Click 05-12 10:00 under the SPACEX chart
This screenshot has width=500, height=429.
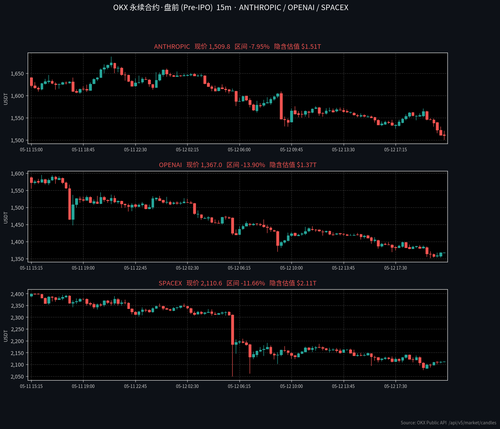coord(291,386)
